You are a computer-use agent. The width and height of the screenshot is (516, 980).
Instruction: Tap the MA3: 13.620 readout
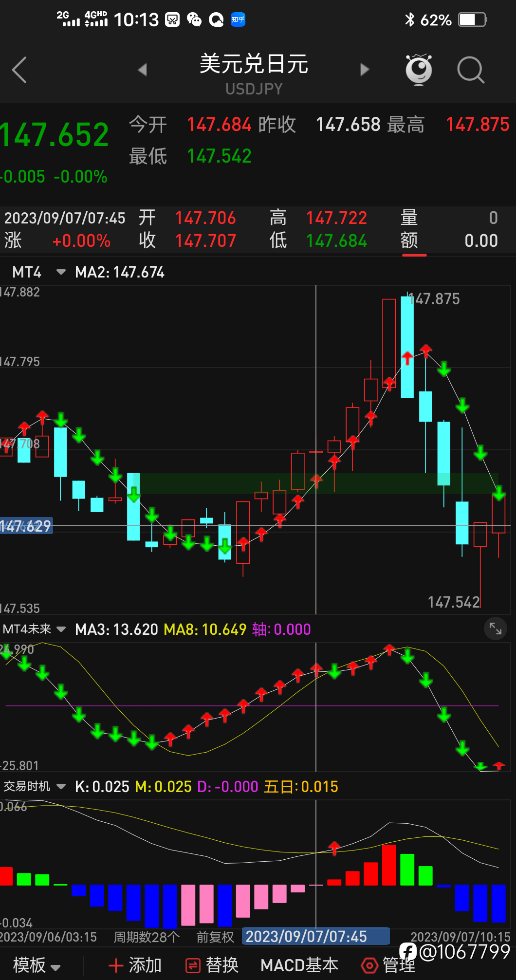coord(116,629)
